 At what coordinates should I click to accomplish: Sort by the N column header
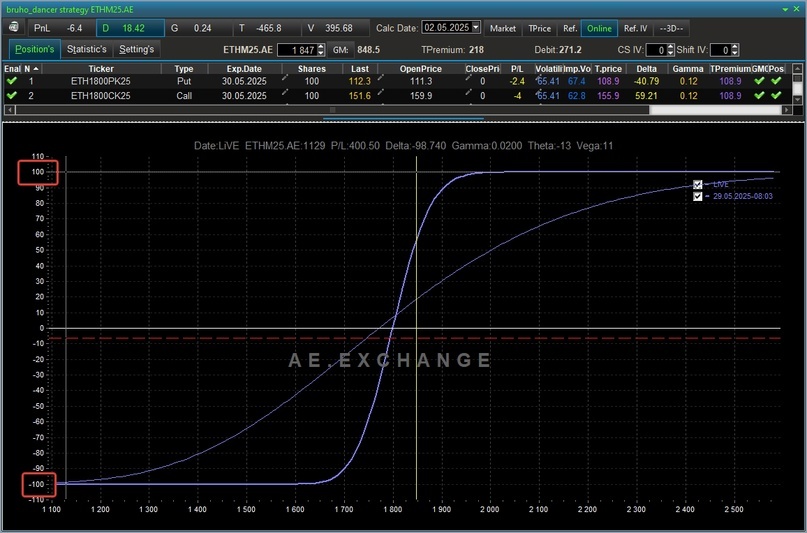point(31,68)
